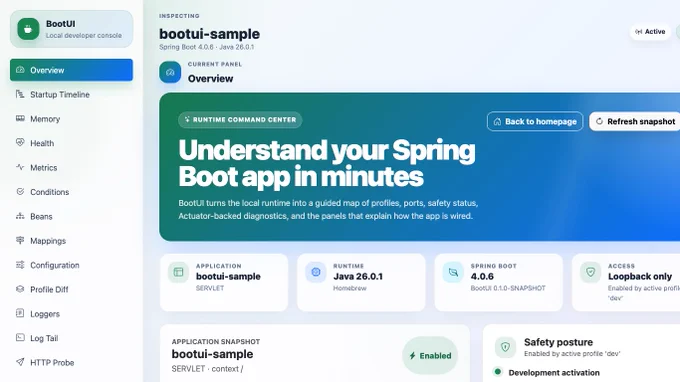The height and width of the screenshot is (382, 680).
Task: Click the Conditions check icon
Action: pyautogui.click(x=20, y=191)
